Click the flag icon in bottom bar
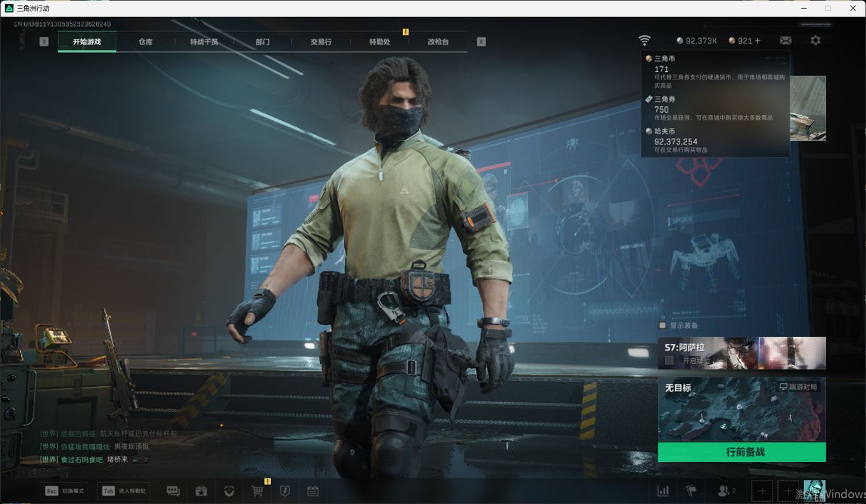The width and height of the screenshot is (866, 504). (x=691, y=491)
